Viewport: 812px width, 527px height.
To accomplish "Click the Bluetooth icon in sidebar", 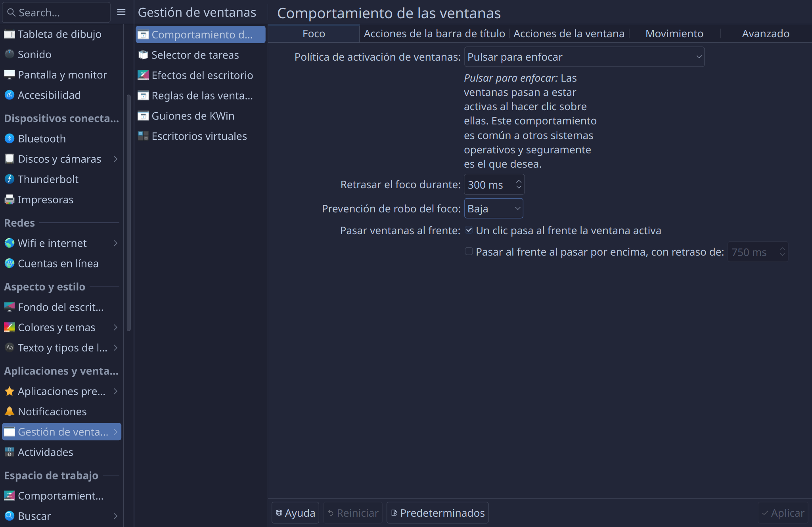I will (10, 139).
